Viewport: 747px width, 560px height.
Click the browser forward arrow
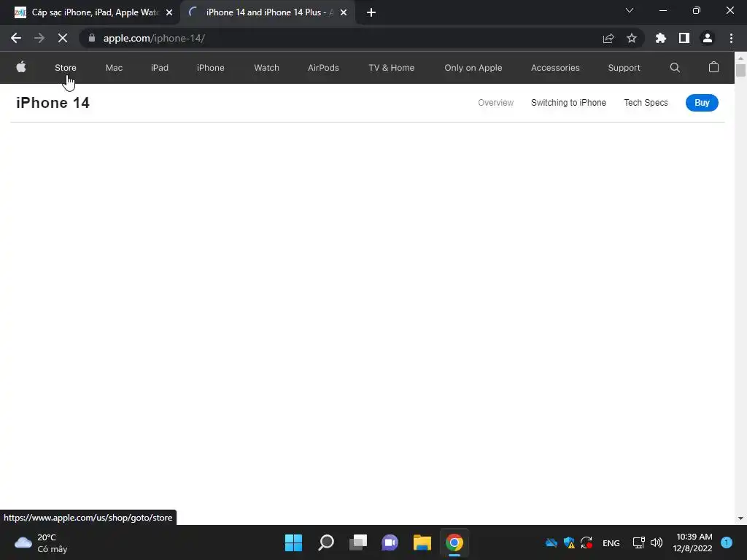click(39, 38)
